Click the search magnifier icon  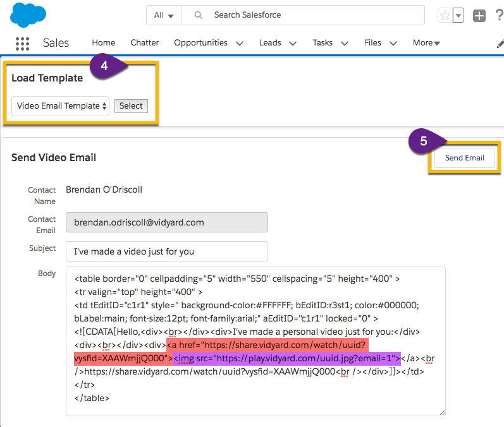199,15
